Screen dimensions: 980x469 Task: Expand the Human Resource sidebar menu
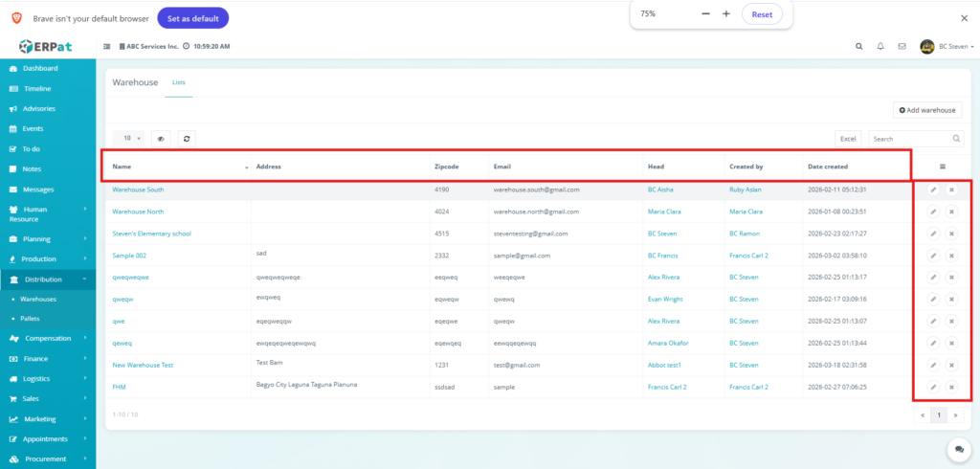tap(48, 214)
